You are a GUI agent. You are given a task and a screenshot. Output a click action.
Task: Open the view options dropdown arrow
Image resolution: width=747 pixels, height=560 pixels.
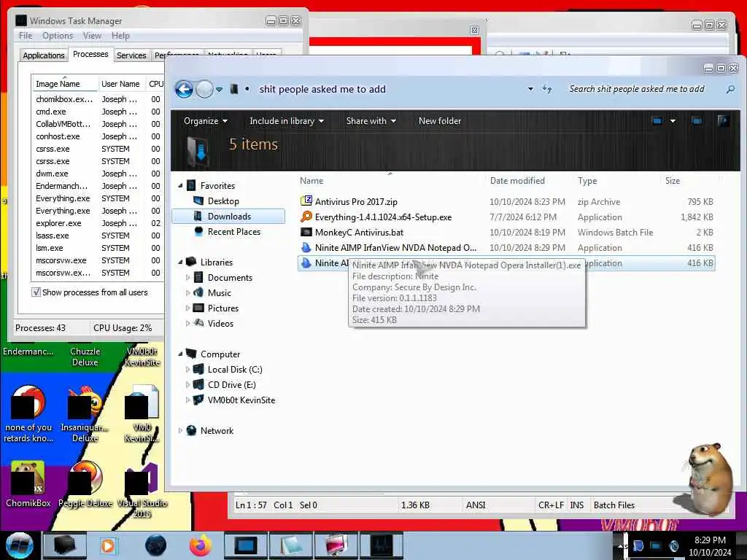coord(673,121)
